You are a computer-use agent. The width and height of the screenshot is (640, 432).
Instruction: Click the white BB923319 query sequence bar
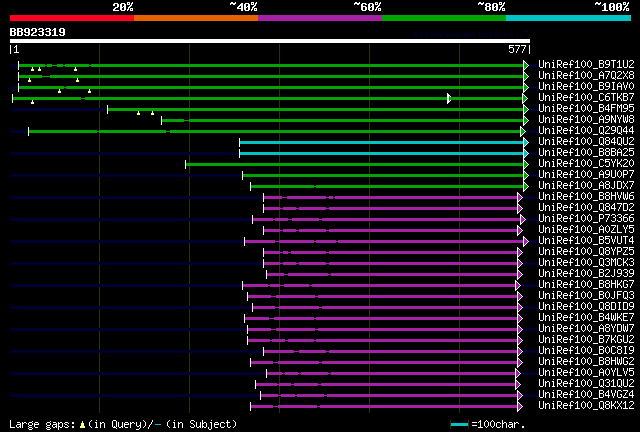pos(270,41)
